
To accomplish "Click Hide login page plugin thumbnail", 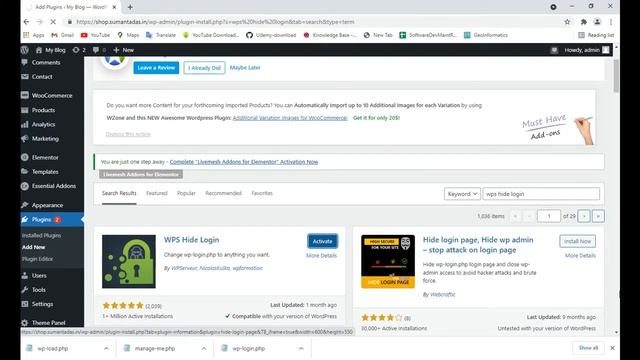I will tap(388, 262).
